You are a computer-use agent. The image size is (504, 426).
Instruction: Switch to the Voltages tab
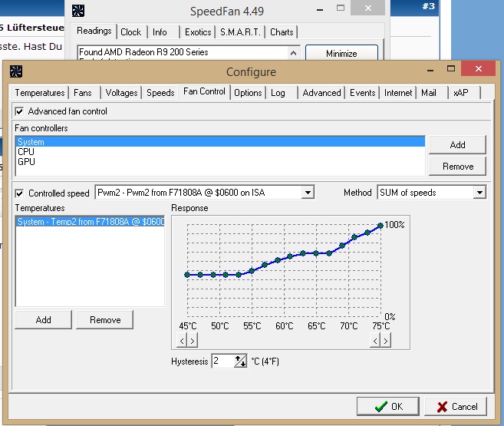(121, 93)
